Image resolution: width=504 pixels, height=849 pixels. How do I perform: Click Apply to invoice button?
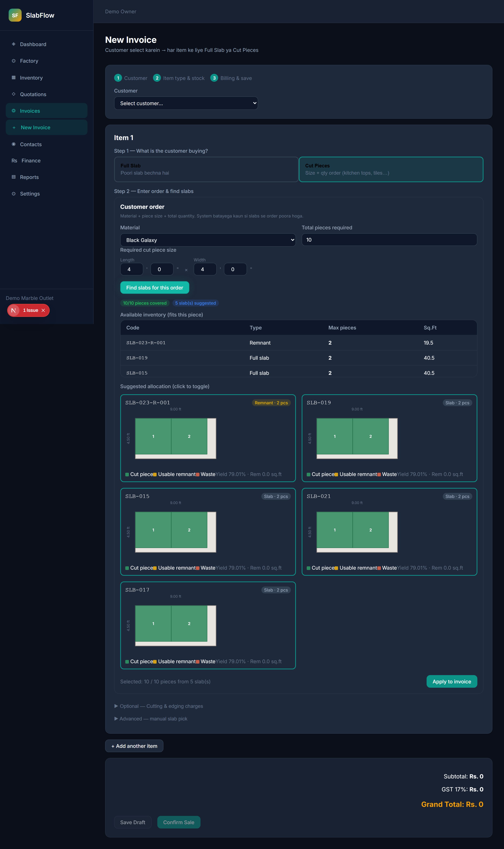pos(452,682)
